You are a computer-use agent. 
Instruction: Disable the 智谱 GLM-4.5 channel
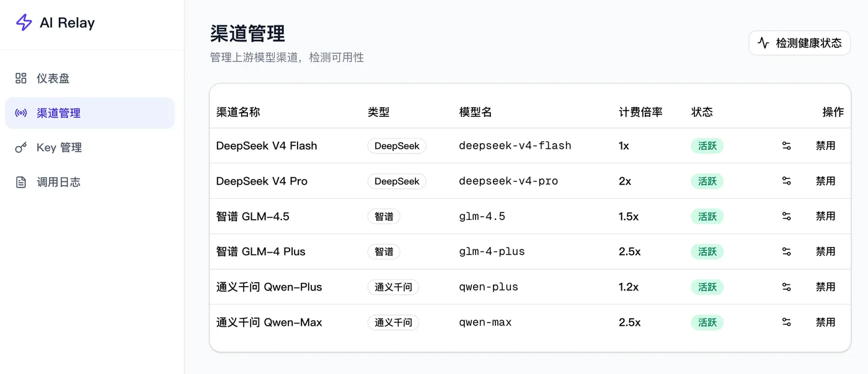pyautogui.click(x=826, y=216)
